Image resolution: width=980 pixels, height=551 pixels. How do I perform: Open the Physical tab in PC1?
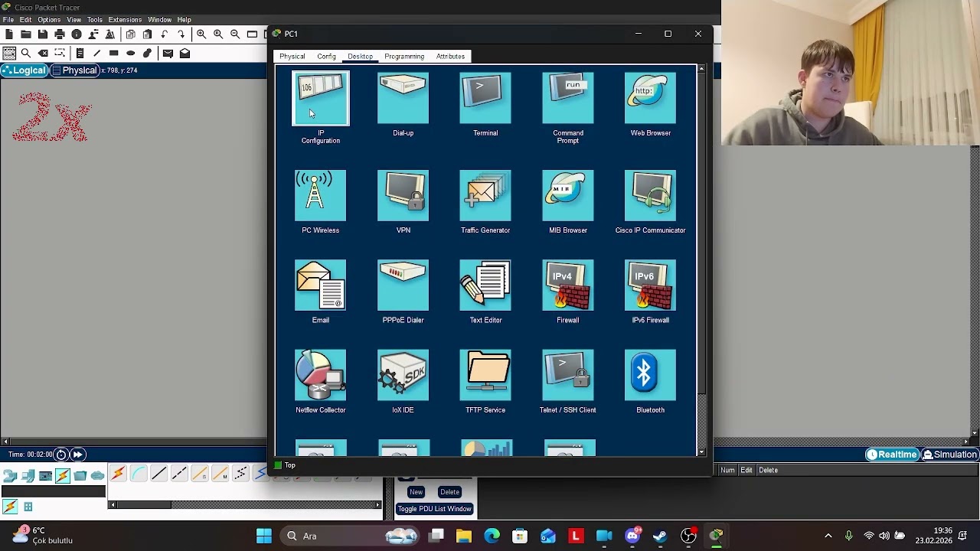(x=292, y=57)
